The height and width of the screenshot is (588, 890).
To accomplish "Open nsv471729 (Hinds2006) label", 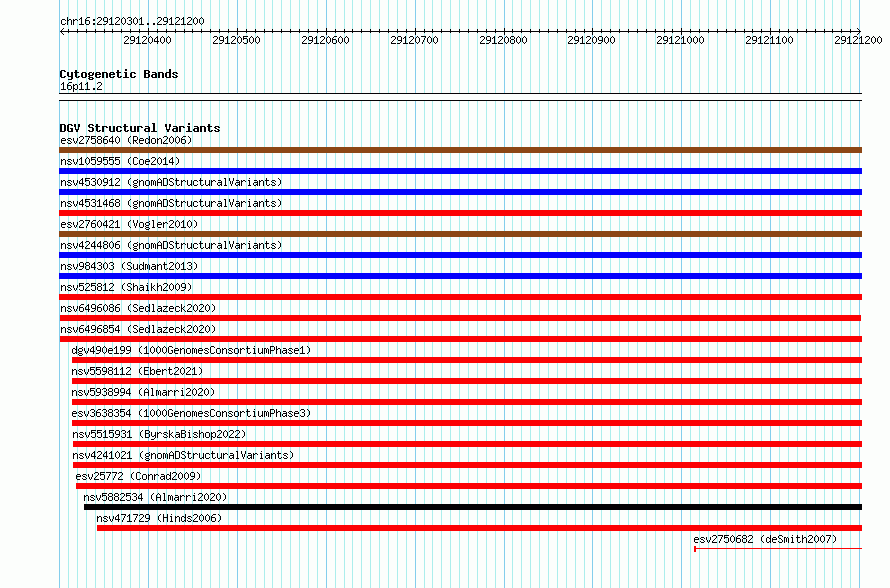I will coord(159,518).
